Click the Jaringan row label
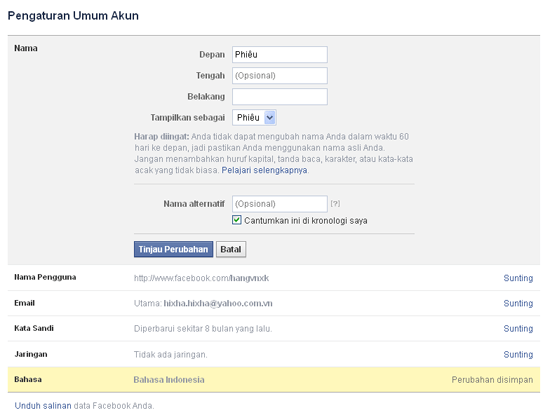The image size is (550, 415). point(31,354)
